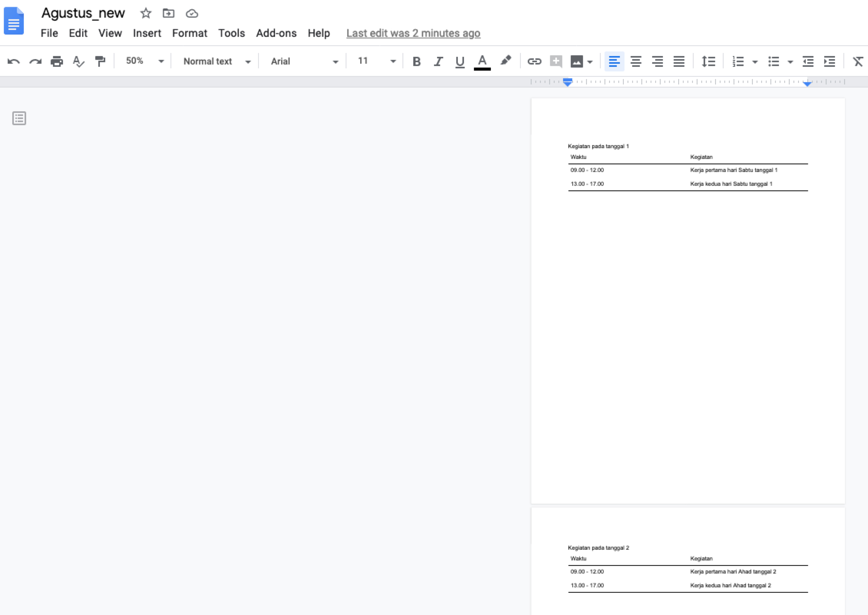This screenshot has width=868, height=615.
Task: Click the justify text icon
Action: [x=679, y=61]
